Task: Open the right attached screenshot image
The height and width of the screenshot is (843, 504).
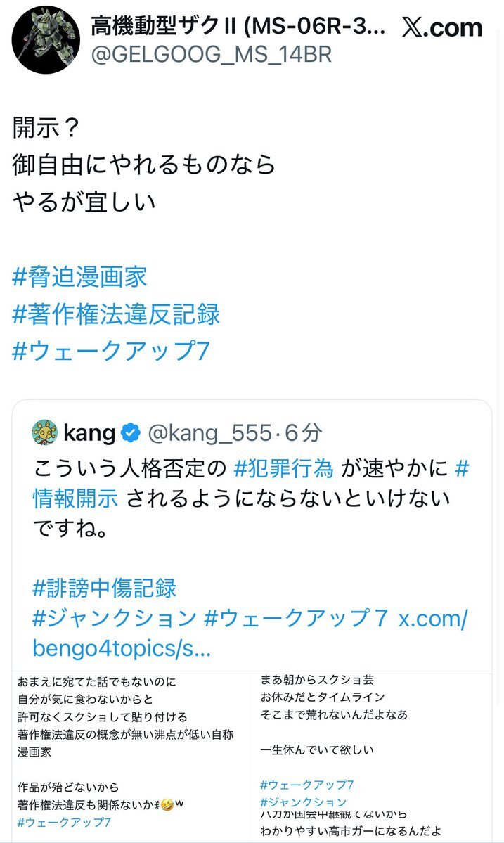Action: click(375, 757)
